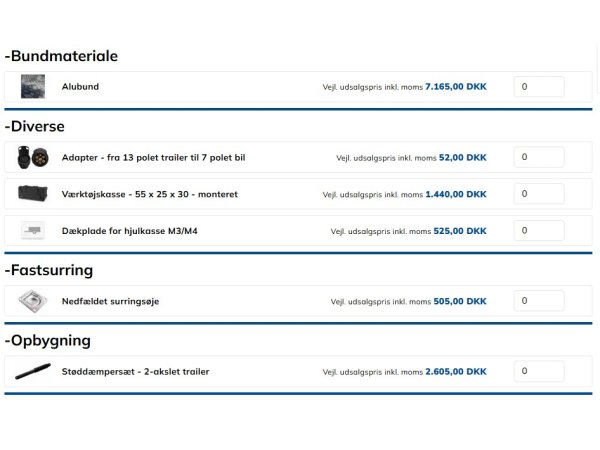The image size is (600, 450).
Task: Select the Støddæmpersæt quantity field
Action: click(538, 372)
